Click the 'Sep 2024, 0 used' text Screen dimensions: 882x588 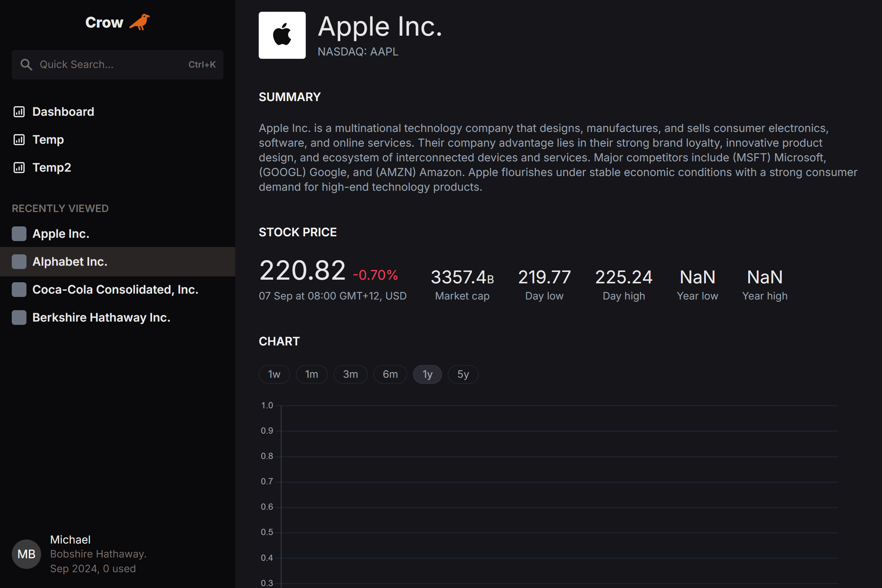[x=93, y=569]
